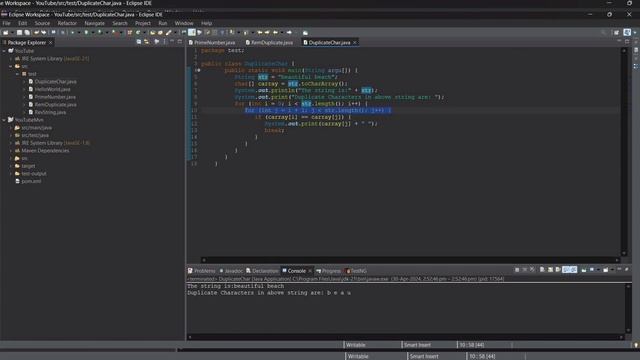Open the Run button dropdown arrow

click(93, 32)
